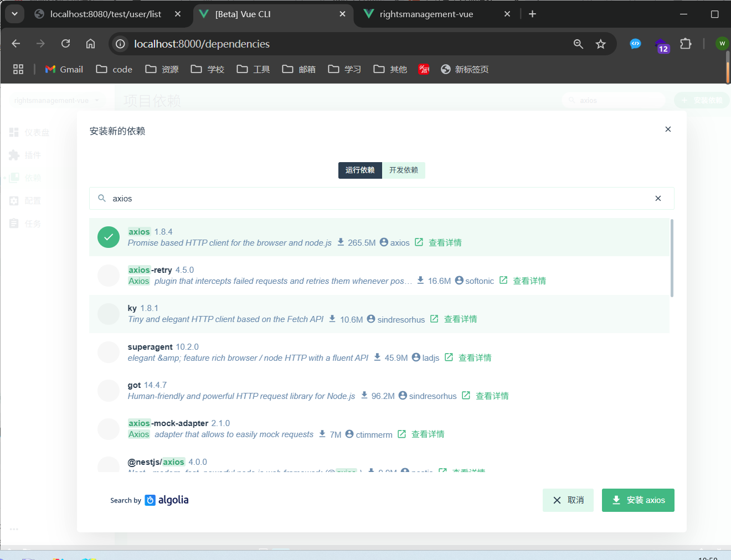Open the 学习 bookmarks folder

tap(344, 69)
